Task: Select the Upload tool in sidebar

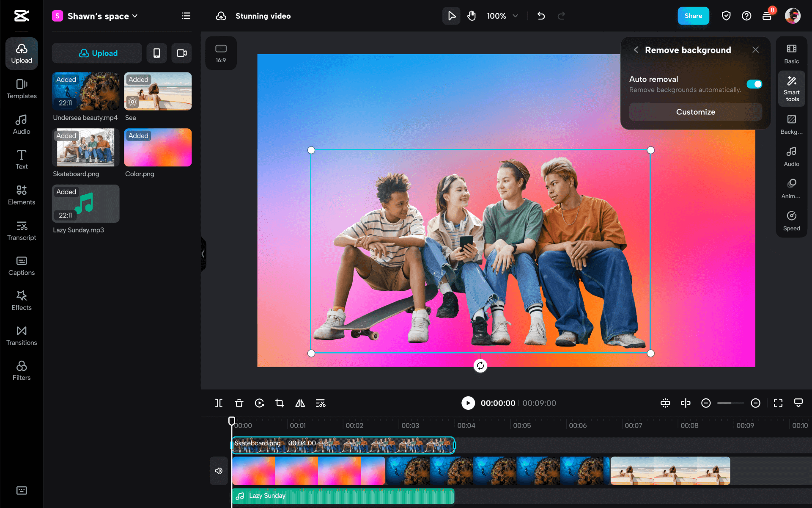Action: (21, 52)
